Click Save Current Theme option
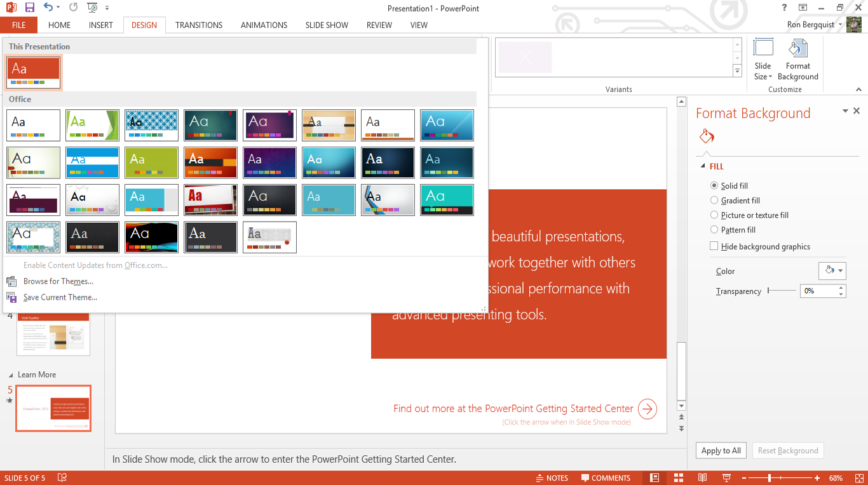Viewport: 868px width, 485px height. point(60,297)
